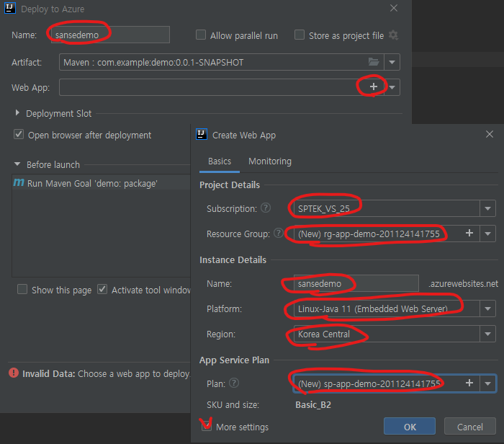Click the help icon next to Subscription
Viewport: 504px width, 444px height.
point(266,208)
